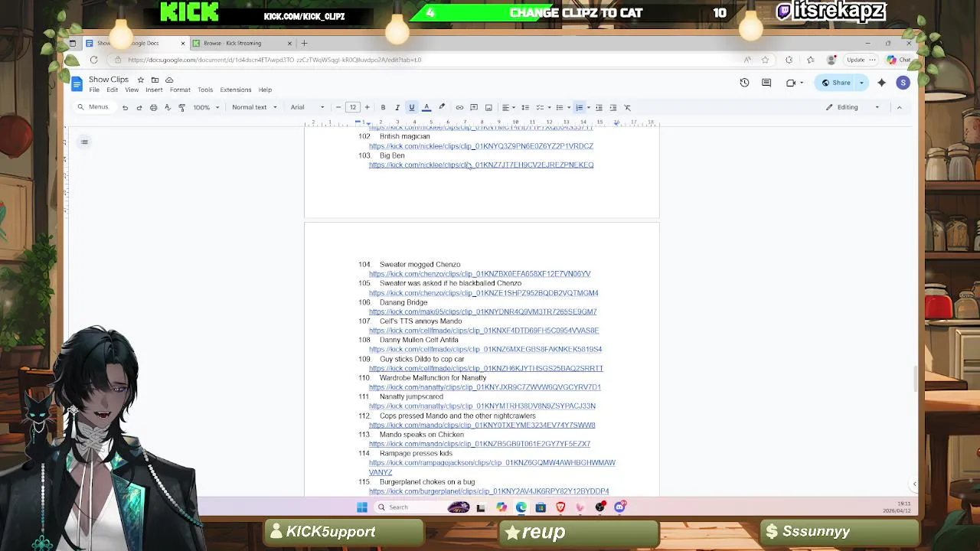This screenshot has width=980, height=551.
Task: Open the Insert menu
Action: (154, 90)
